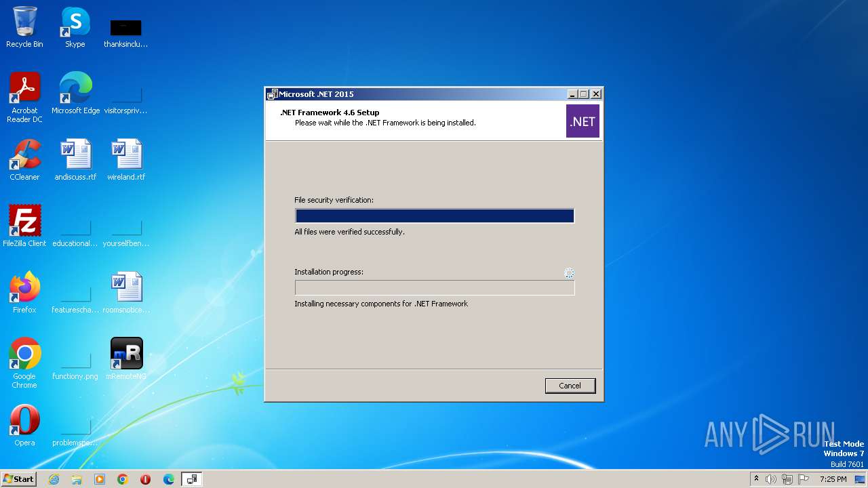Screen dimensions: 868x488
Task: Show hidden system tray icons
Action: pyautogui.click(x=756, y=479)
